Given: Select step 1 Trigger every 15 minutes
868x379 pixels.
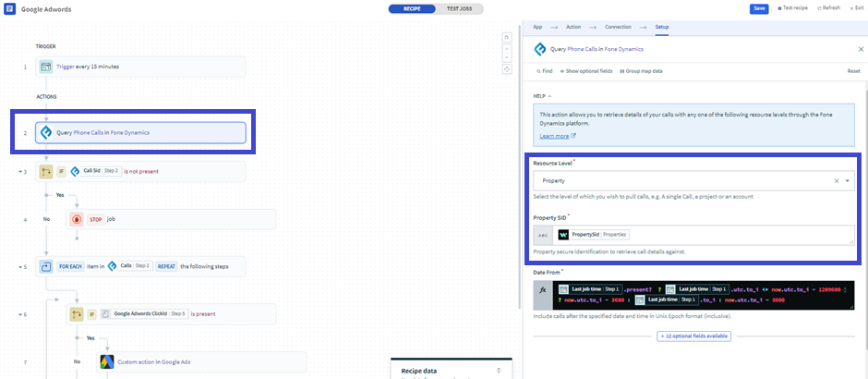Looking at the screenshot, I should 140,67.
